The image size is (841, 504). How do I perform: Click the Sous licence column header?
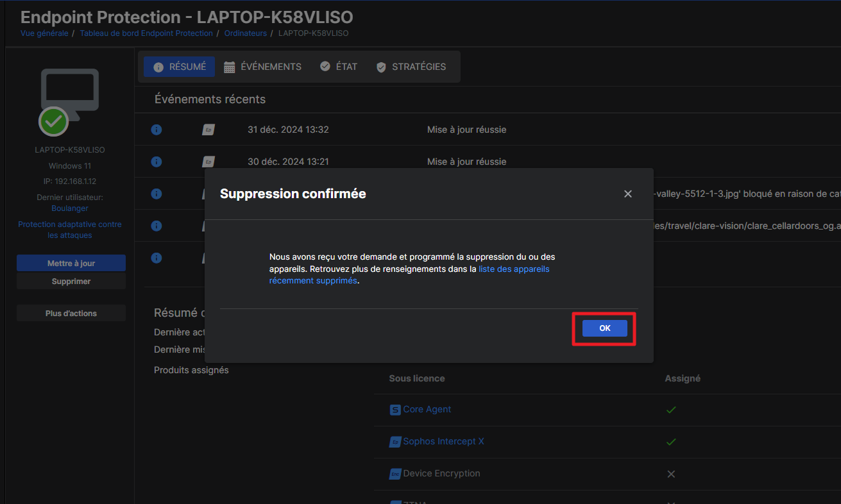point(416,378)
